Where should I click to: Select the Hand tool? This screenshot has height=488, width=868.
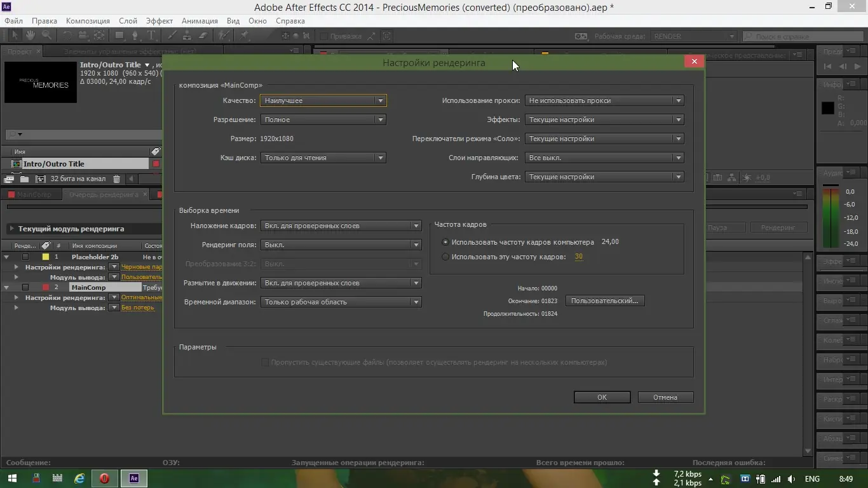pos(31,36)
